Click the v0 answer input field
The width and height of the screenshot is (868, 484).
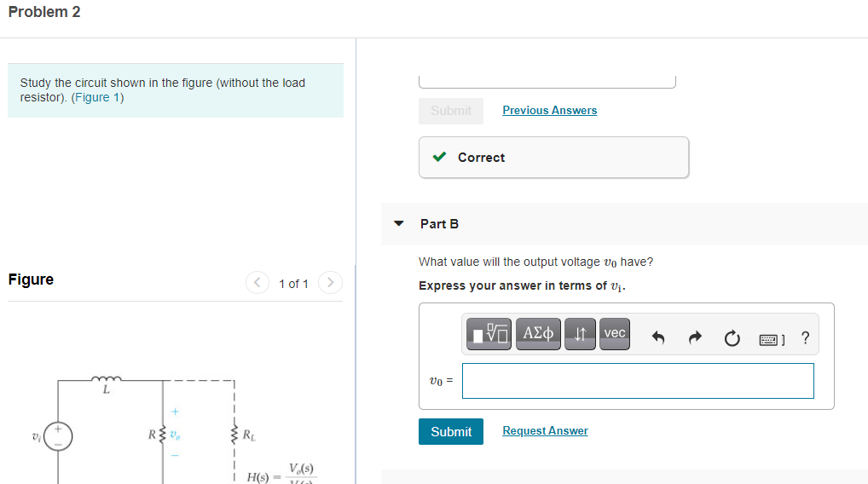click(x=638, y=381)
